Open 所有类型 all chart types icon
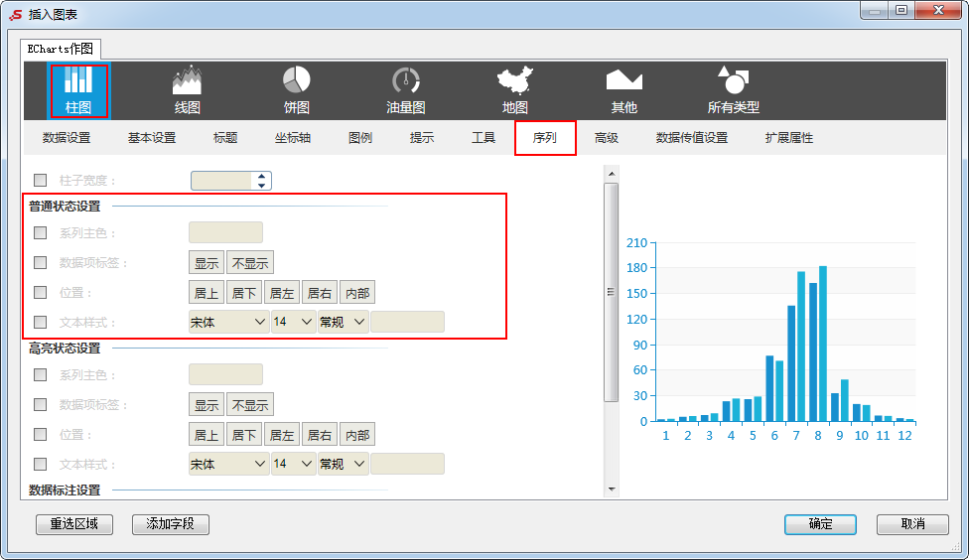This screenshot has width=969, height=560. pyautogui.click(x=733, y=91)
